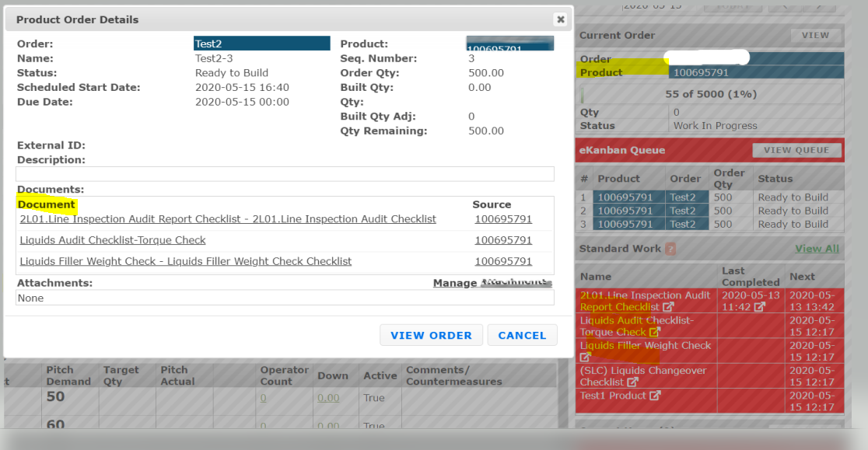Click Scheduled Start Date value 2020-05-15 16:40

(242, 87)
